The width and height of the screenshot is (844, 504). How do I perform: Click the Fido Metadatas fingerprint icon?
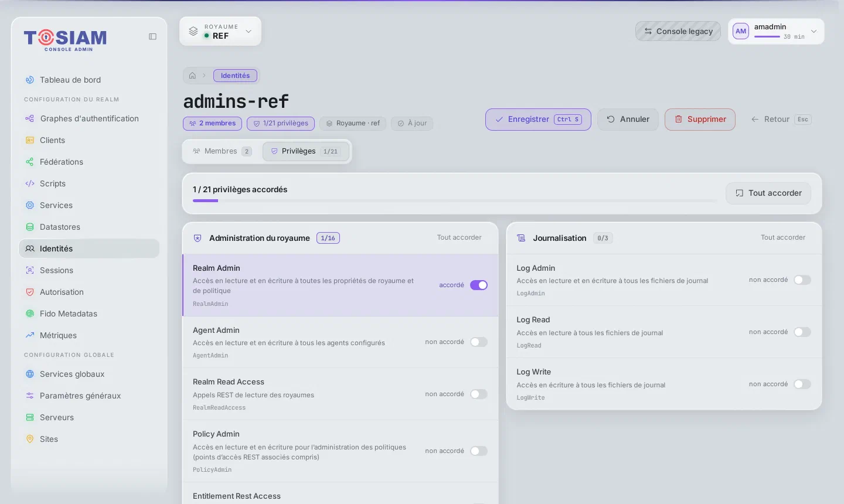coord(30,314)
